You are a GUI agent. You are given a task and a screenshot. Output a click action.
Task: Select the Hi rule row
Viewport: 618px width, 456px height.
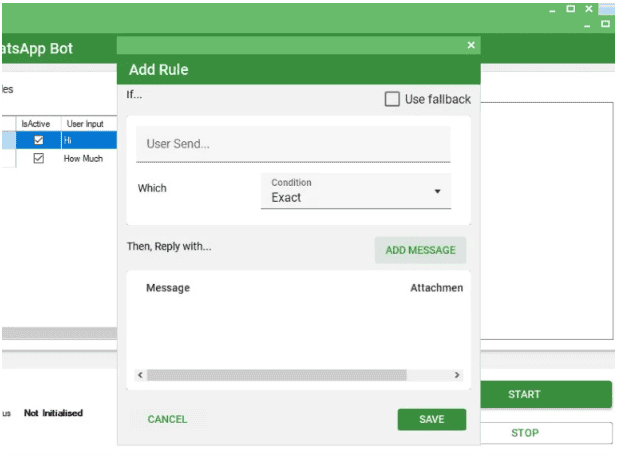[59, 140]
